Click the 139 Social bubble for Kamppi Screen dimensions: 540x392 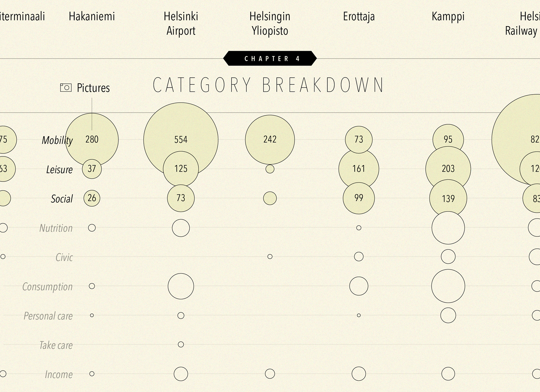[x=448, y=199]
